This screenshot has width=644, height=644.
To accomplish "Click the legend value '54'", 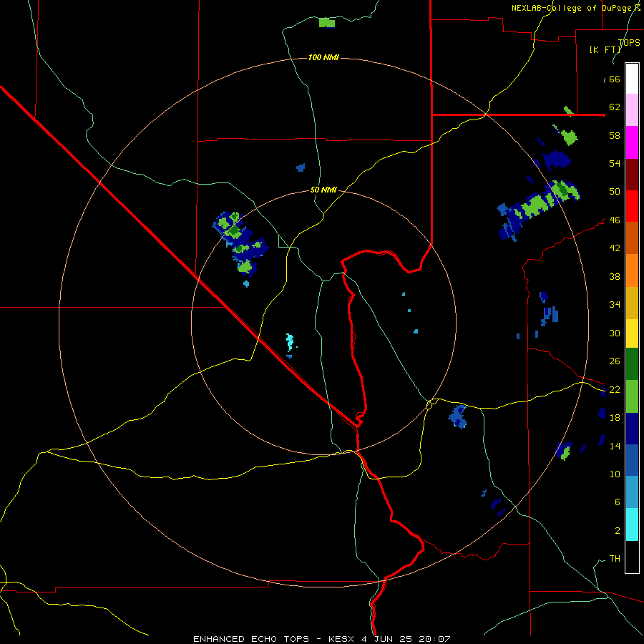I will click(615, 163).
